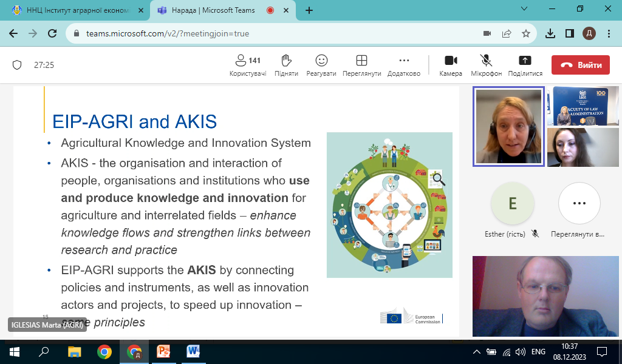Screen dimensions: 622x364
Task: Select Faculty of Law video tile
Action: point(583,106)
